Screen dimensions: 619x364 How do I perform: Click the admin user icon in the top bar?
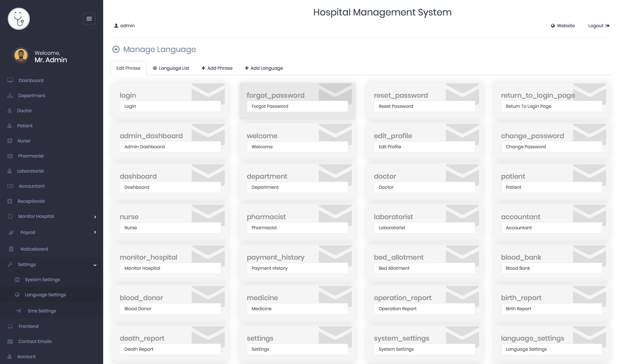pyautogui.click(x=116, y=26)
